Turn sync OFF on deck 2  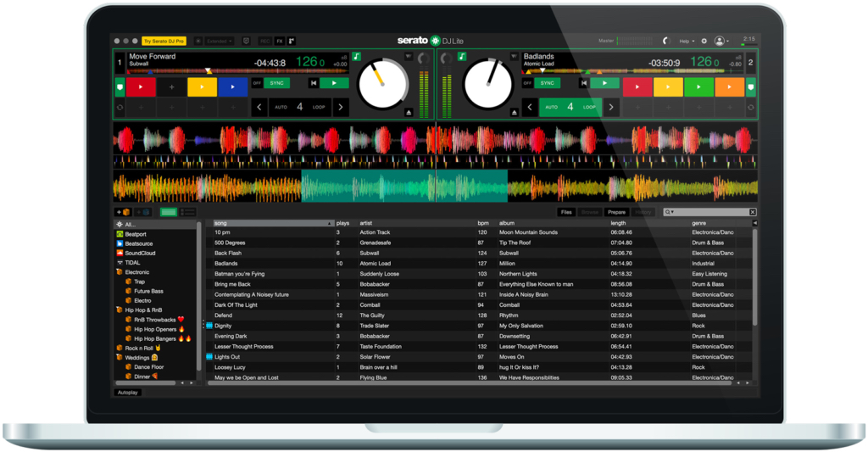point(527,83)
